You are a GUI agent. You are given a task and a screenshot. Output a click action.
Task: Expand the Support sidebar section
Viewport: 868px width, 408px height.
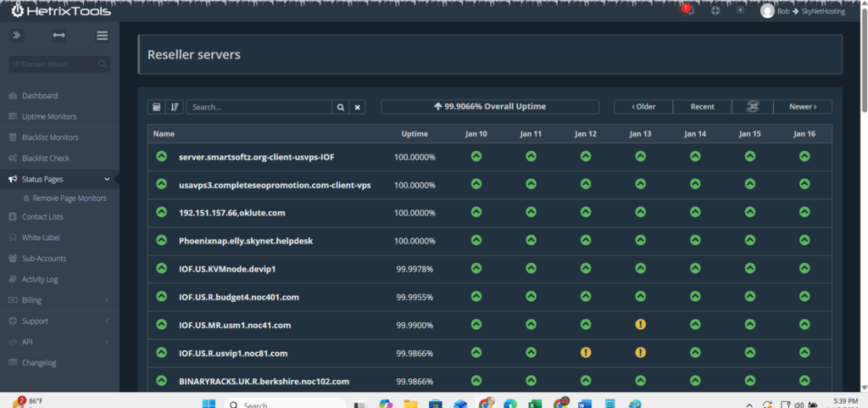point(59,321)
